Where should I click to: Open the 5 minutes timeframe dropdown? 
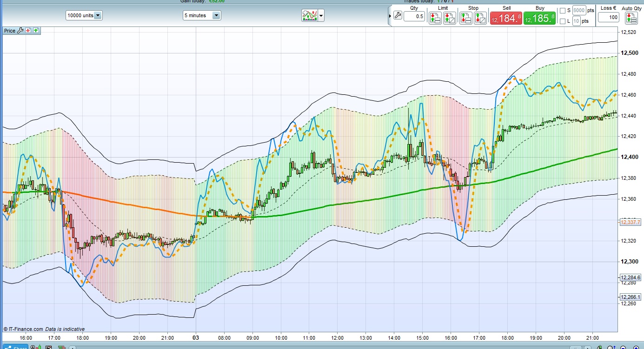pyautogui.click(x=201, y=15)
